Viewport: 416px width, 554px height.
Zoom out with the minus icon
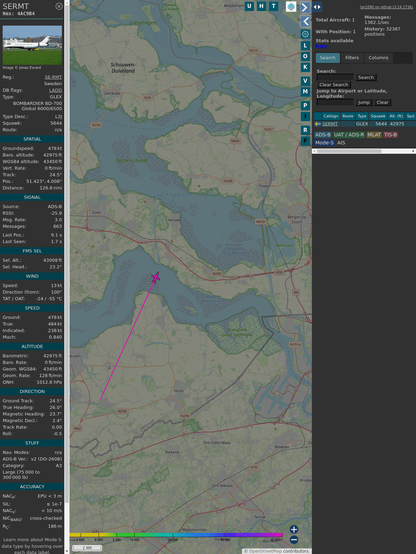pos(294,540)
